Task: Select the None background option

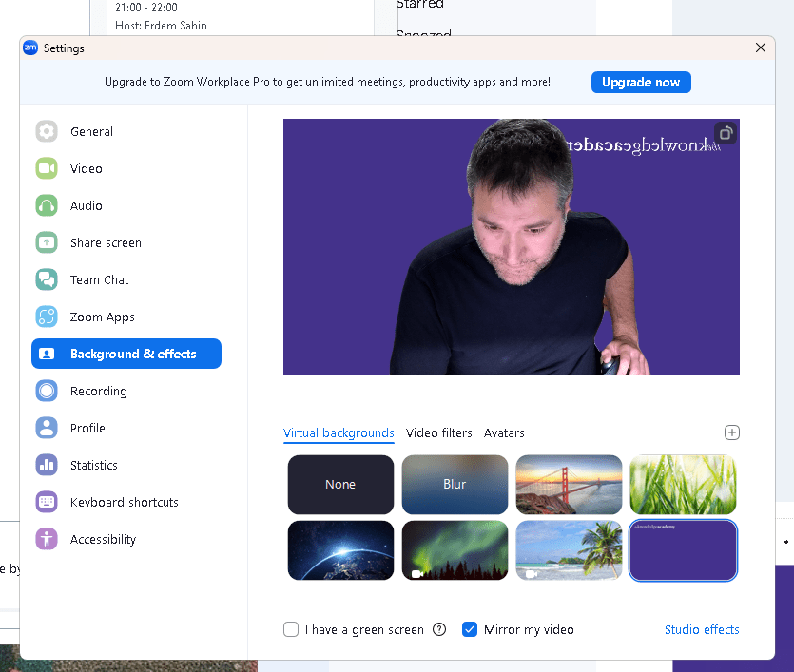Action: tap(340, 484)
